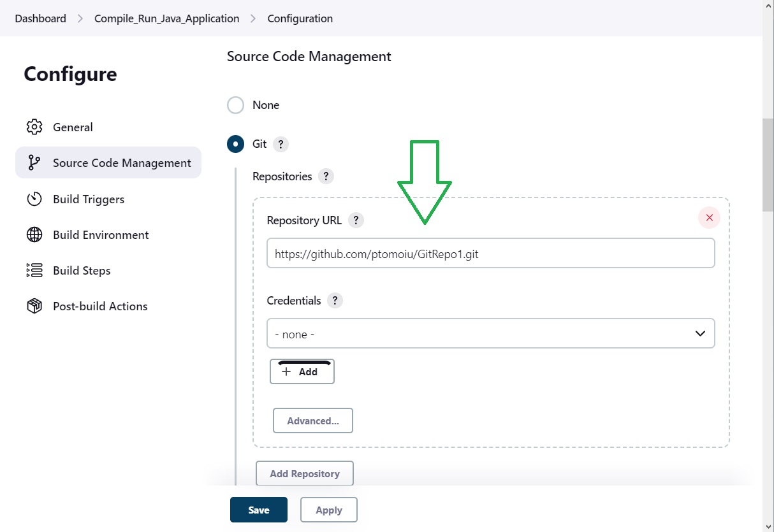Open the Dashboard breadcrumb link
The height and width of the screenshot is (532, 774).
40,18
